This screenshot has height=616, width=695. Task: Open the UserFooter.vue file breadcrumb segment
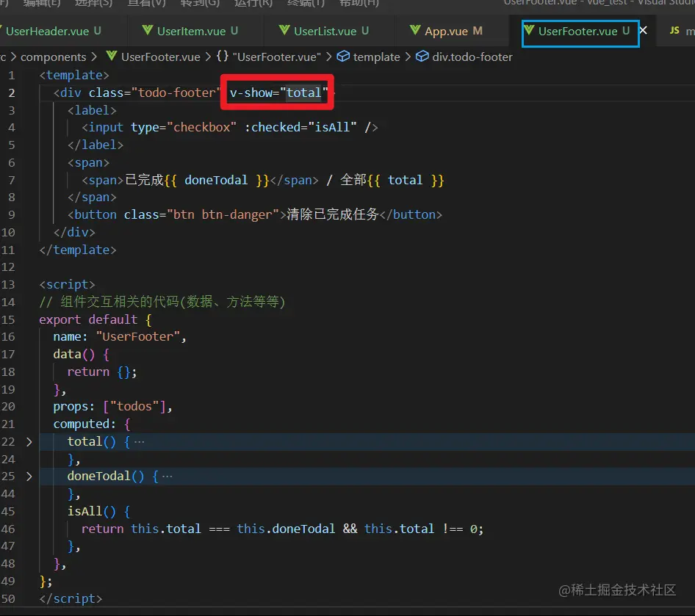click(160, 57)
